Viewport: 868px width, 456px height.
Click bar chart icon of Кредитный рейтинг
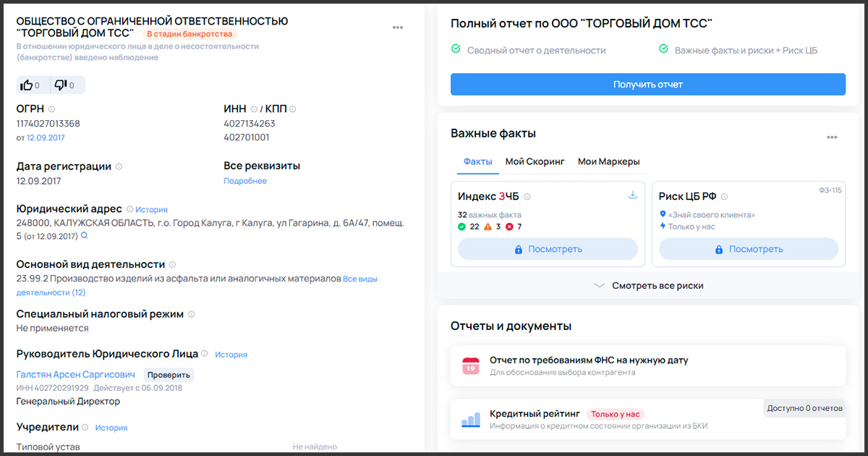(x=471, y=420)
